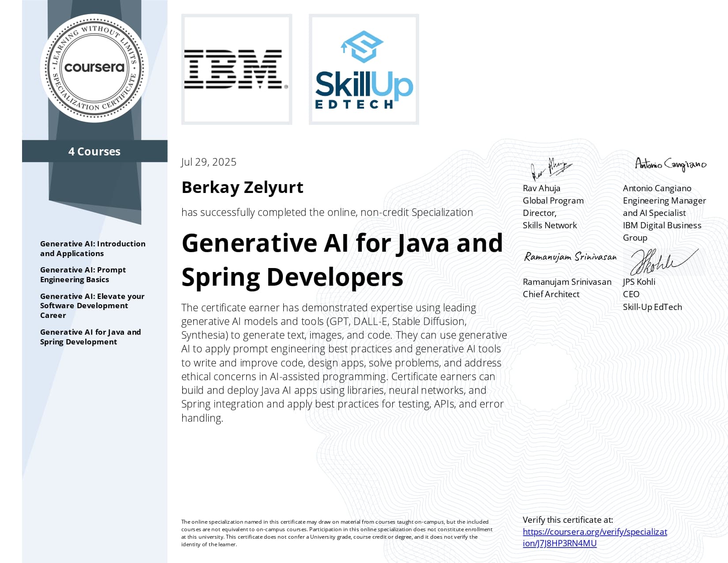Click the text 'Skill-Up EdTech'
This screenshot has height=563, width=728.
click(652, 307)
